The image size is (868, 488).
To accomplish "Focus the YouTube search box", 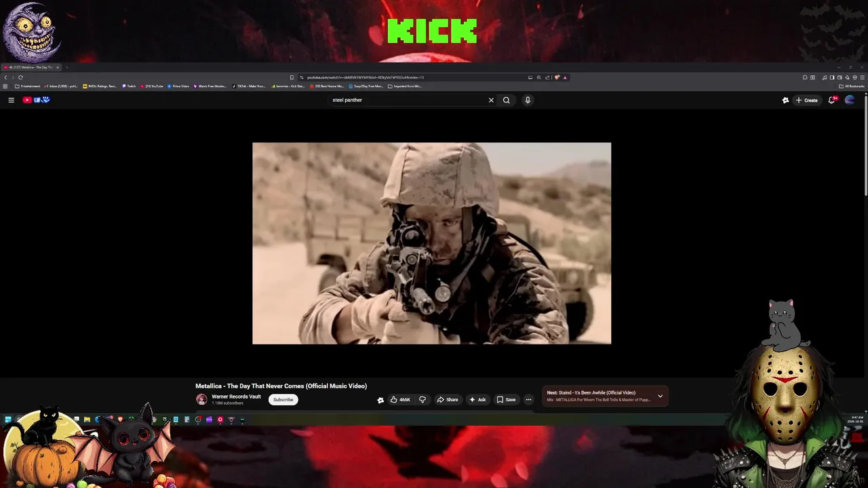I will (407, 100).
